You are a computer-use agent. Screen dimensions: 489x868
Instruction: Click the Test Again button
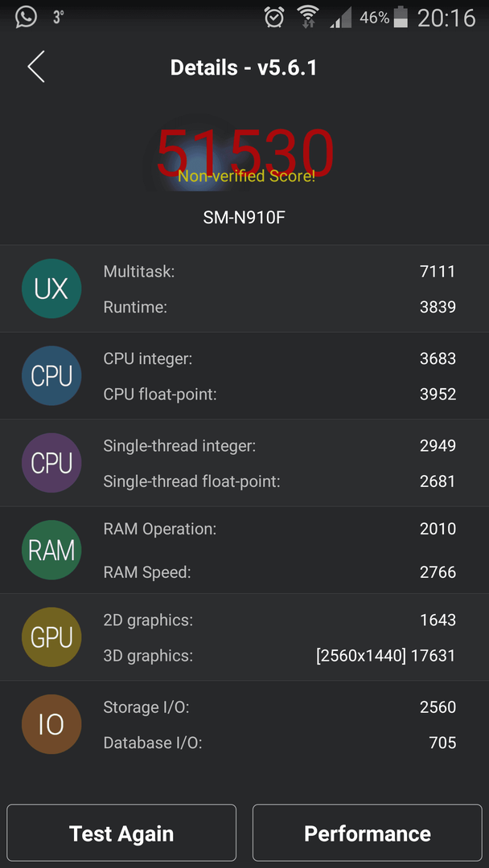[x=121, y=833]
